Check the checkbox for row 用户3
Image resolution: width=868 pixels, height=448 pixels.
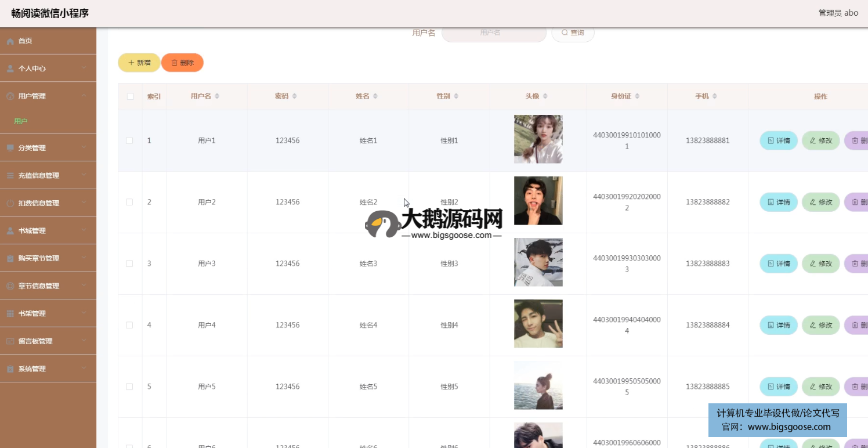pyautogui.click(x=129, y=263)
